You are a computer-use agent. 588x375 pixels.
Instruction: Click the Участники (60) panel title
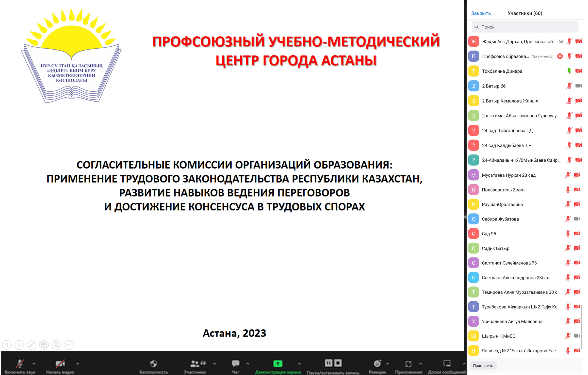(x=525, y=13)
